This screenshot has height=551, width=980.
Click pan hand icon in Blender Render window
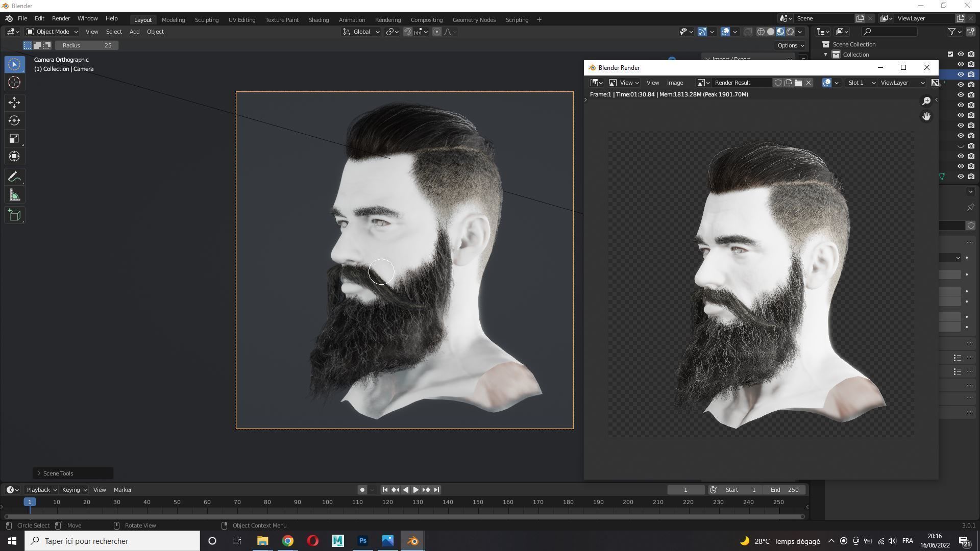click(926, 116)
